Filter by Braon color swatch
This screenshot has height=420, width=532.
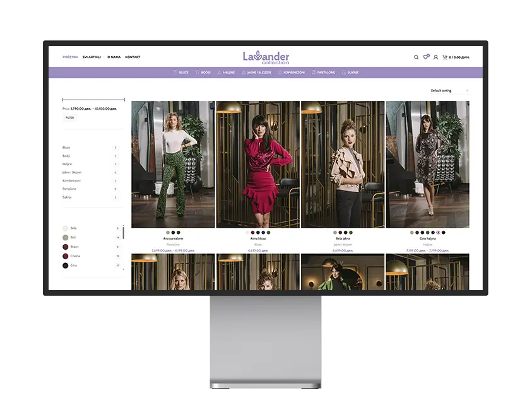coord(66,247)
